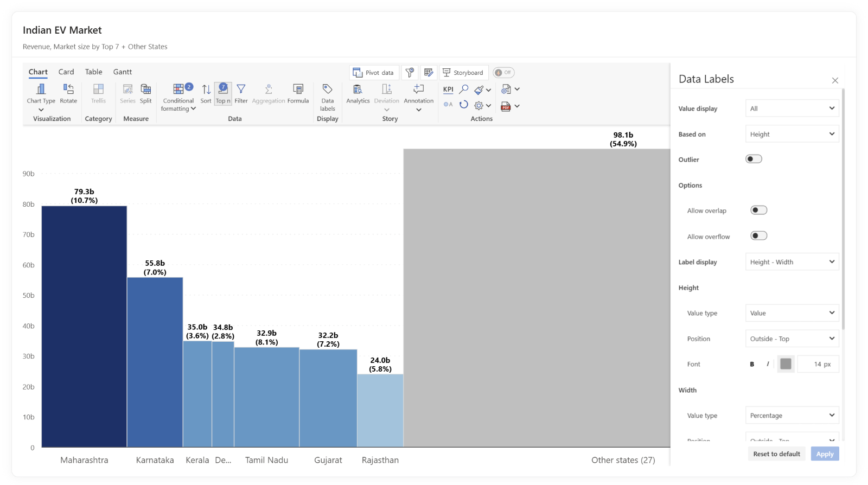
Task: Open the Filter tool
Action: [x=241, y=93]
